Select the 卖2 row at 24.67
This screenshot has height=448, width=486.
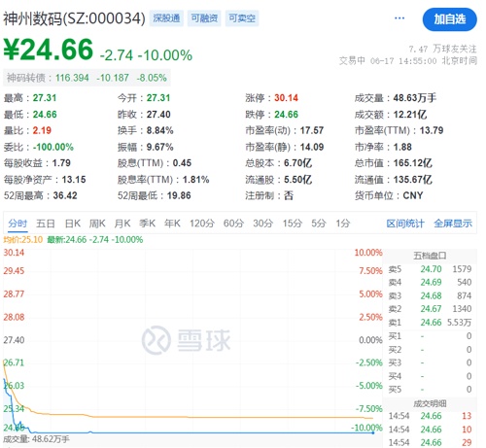click(430, 309)
